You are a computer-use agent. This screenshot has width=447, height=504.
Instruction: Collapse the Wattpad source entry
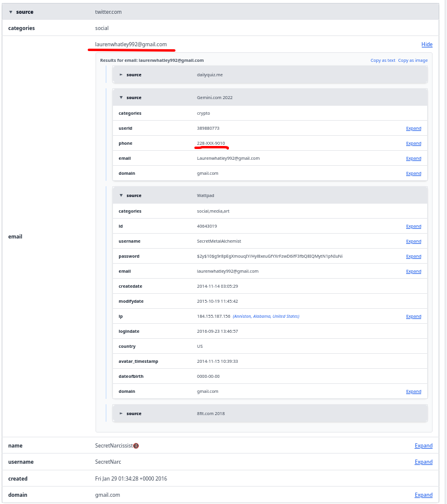tap(121, 195)
